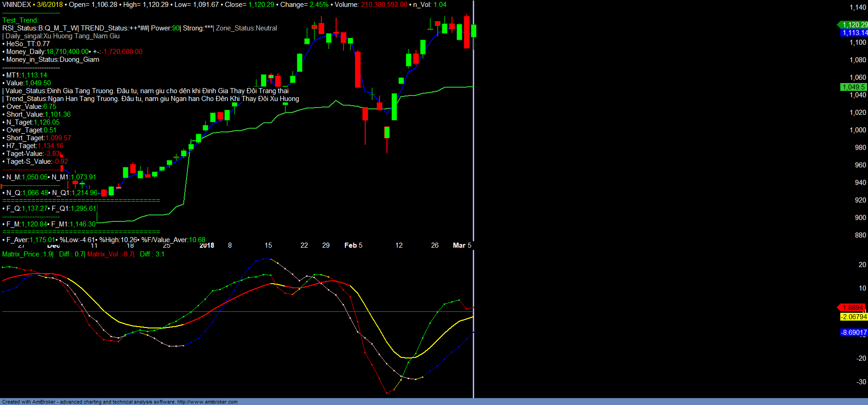Click the Matrix_Vol label in oscillator pane
This screenshot has height=405, width=868.
point(110,254)
